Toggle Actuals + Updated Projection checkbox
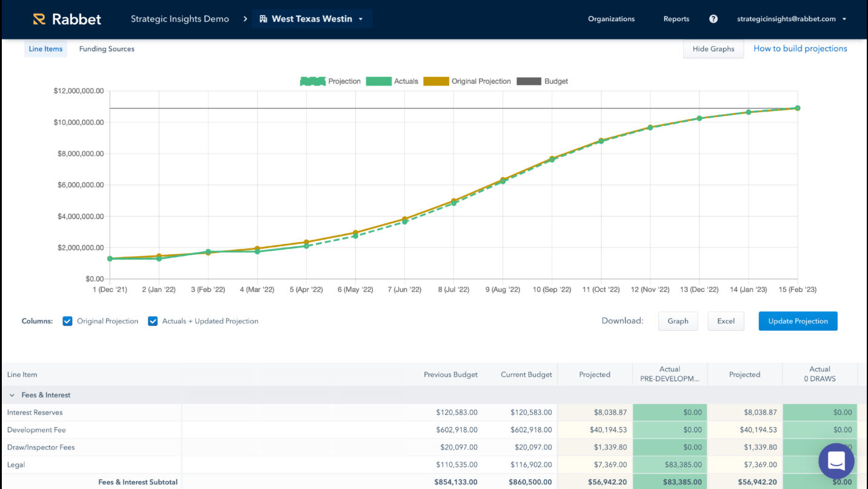This screenshot has width=868, height=489. tap(153, 321)
